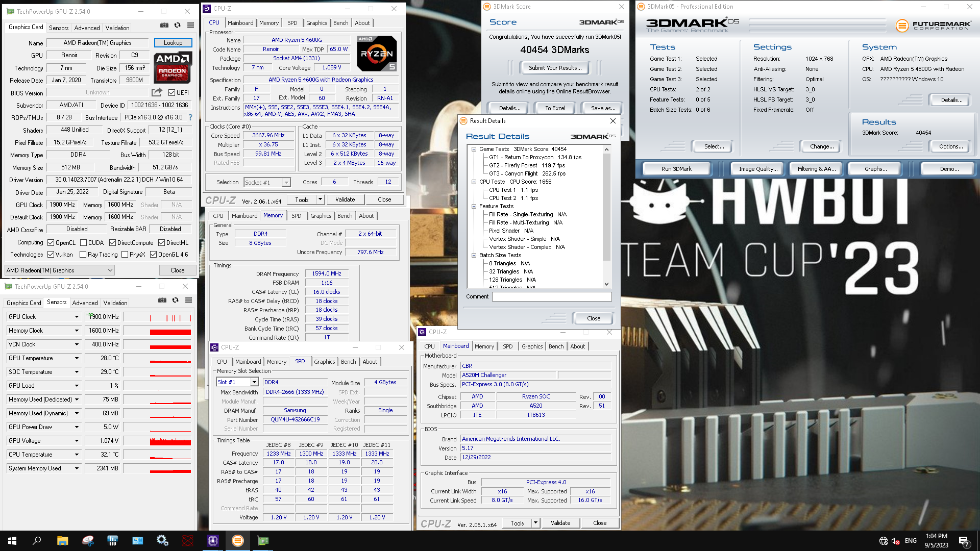Screen dimensions: 980x551
Task: Collapse the CPU Tests tree node
Action: (474, 182)
